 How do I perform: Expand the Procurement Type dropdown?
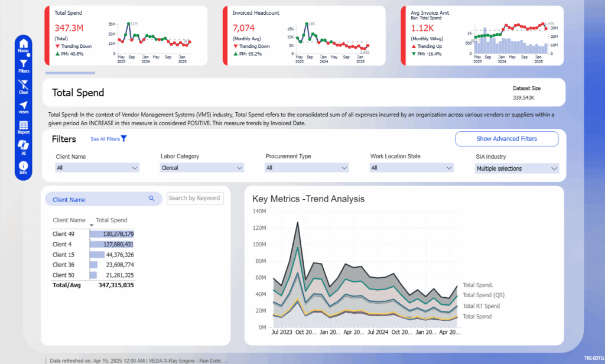307,168
